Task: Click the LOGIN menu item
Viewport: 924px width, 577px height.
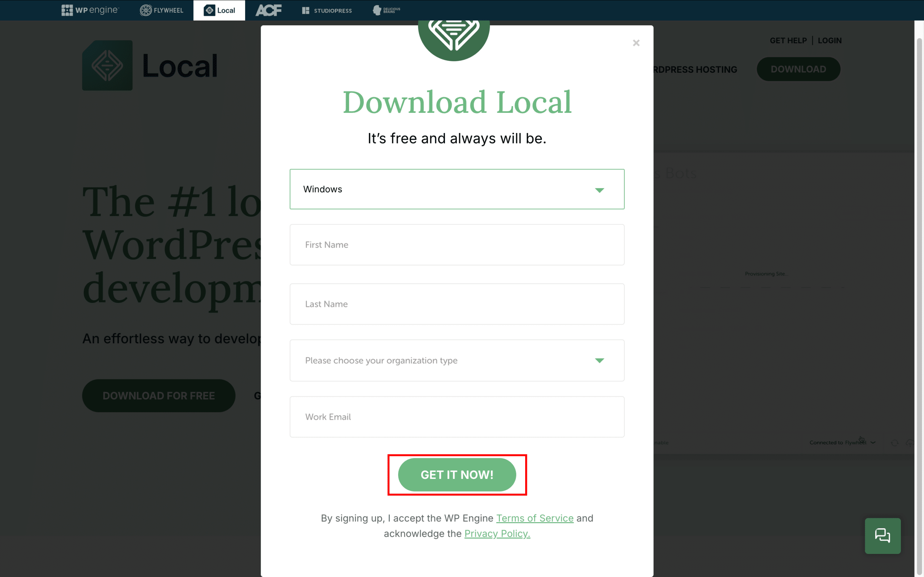Action: coord(829,40)
